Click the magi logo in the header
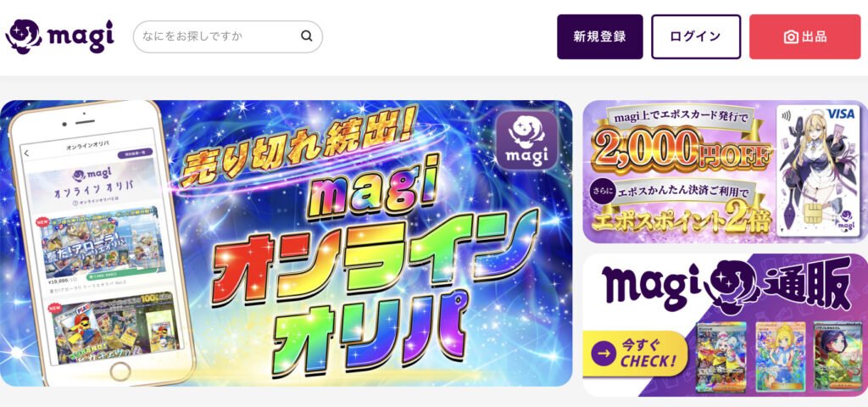 pos(60,36)
